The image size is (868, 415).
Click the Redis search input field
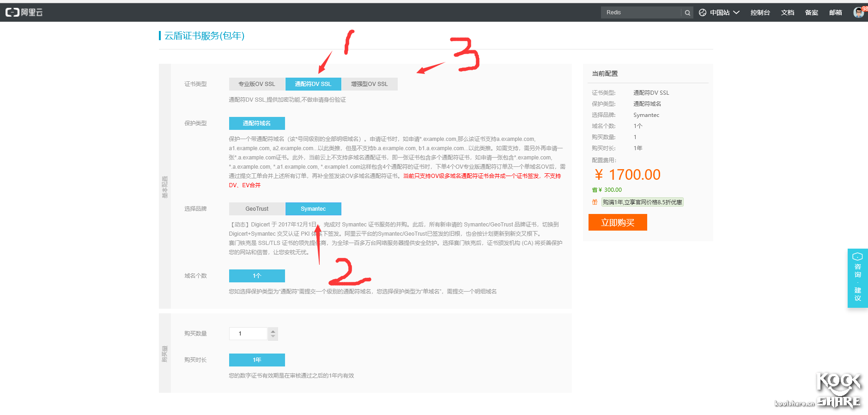[641, 12]
